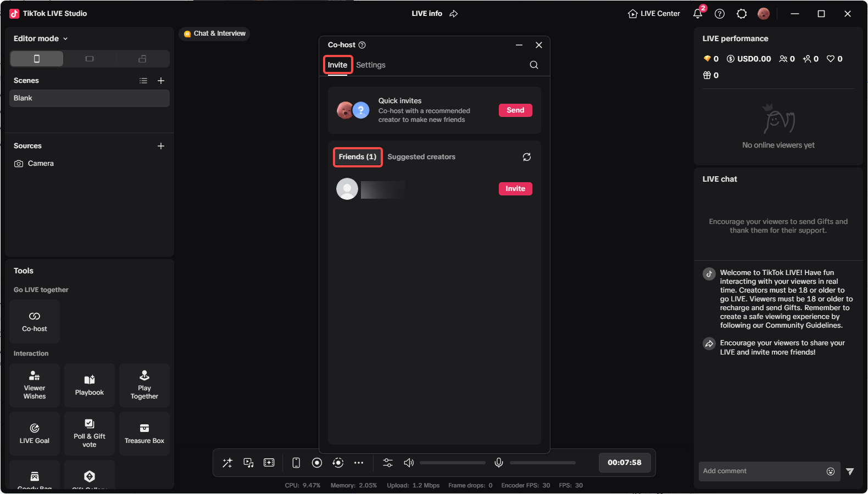The width and height of the screenshot is (868, 494).
Task: Click the media and music icon
Action: coord(248,463)
